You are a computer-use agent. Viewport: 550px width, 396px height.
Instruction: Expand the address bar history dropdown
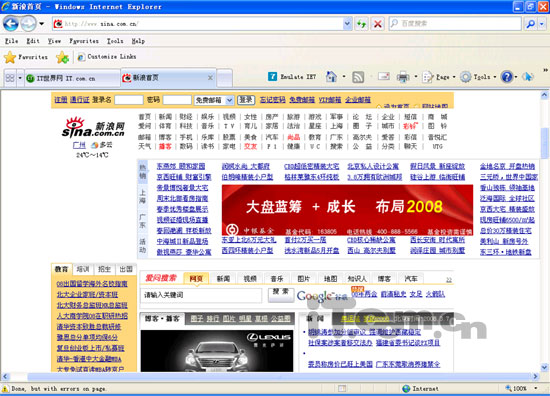point(347,24)
